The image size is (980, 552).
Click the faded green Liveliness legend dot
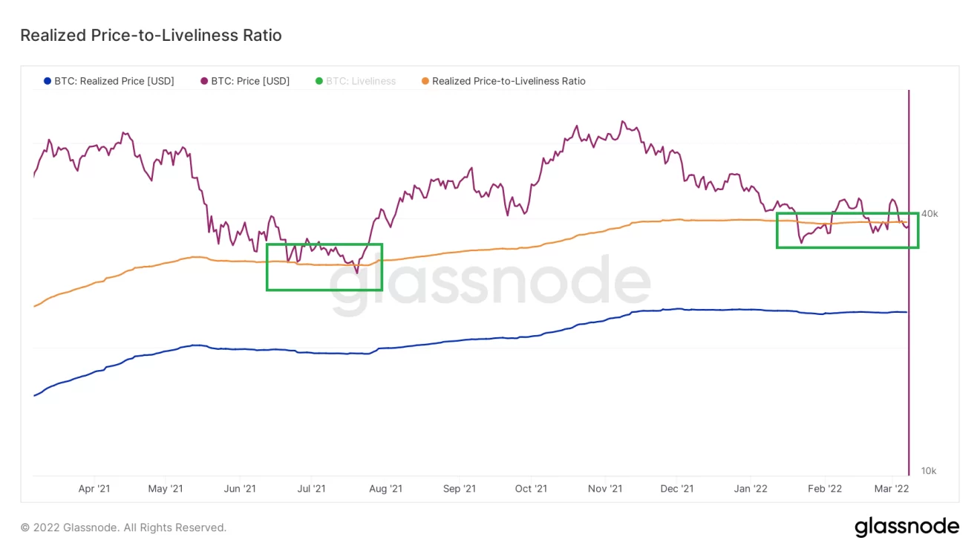point(319,81)
